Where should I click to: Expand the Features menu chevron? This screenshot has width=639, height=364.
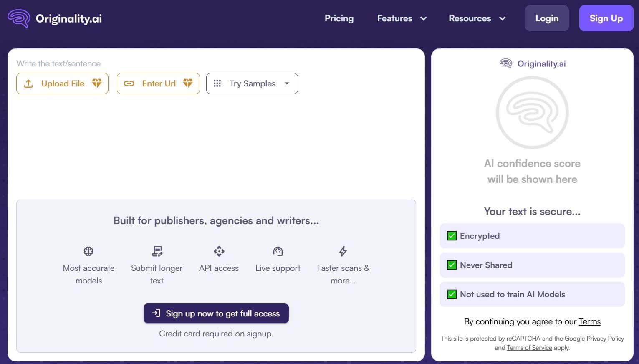[423, 18]
